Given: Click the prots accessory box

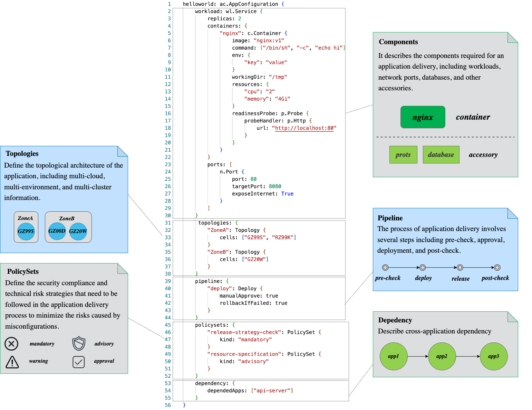Looking at the screenshot, I should 403,154.
